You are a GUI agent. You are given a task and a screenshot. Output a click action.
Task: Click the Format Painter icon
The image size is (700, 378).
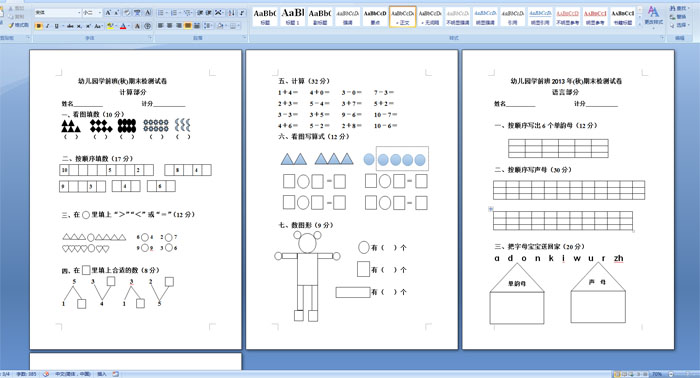click(18, 25)
